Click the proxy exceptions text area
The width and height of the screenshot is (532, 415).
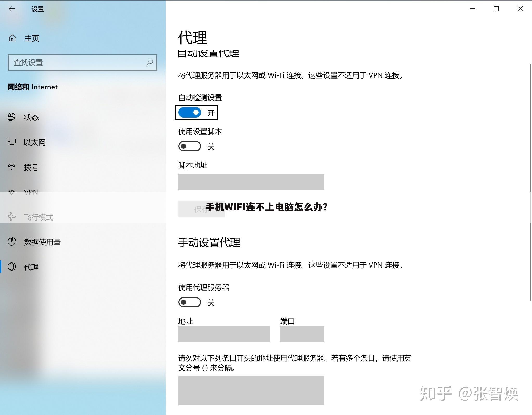pos(251,391)
